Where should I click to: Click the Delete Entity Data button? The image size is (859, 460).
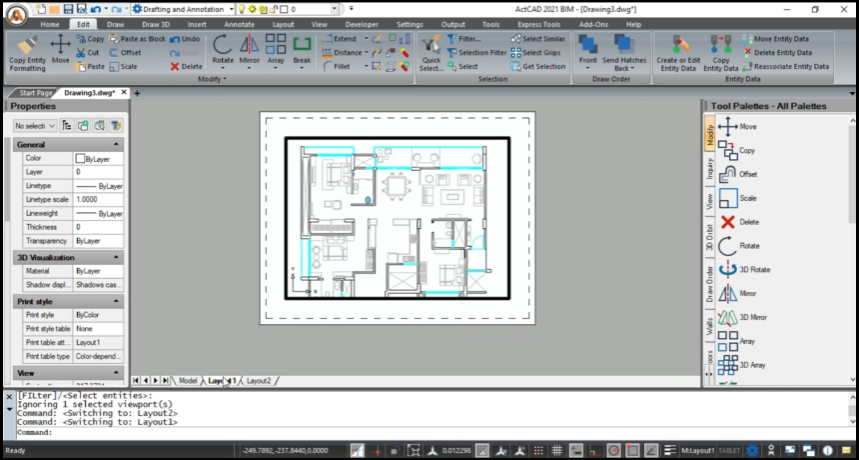[x=782, y=52]
